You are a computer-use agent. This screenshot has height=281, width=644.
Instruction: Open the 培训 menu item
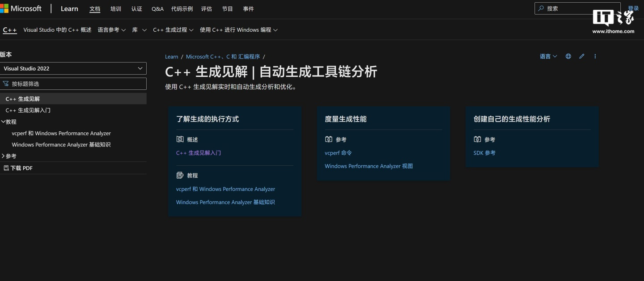pyautogui.click(x=116, y=9)
